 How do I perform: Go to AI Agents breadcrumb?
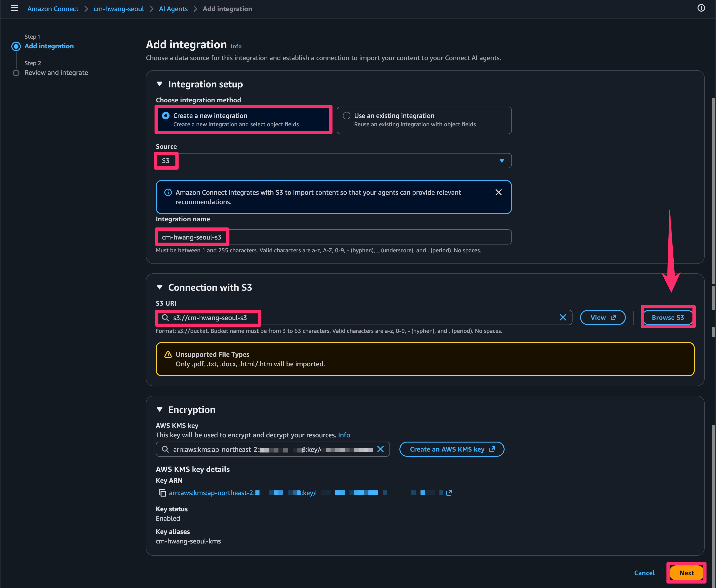coord(173,9)
